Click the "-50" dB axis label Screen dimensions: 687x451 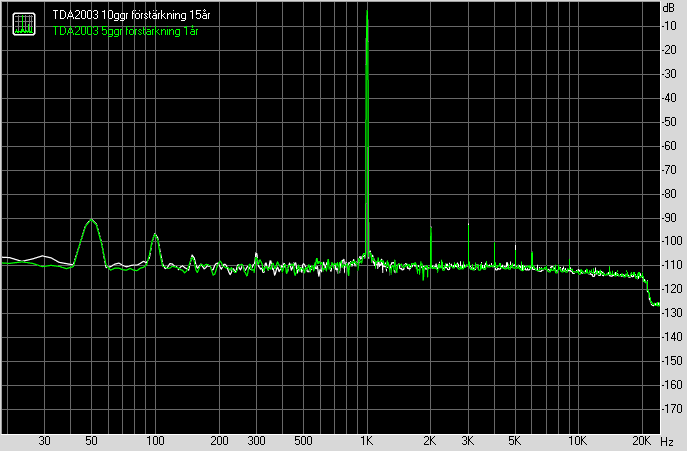[x=670, y=122]
